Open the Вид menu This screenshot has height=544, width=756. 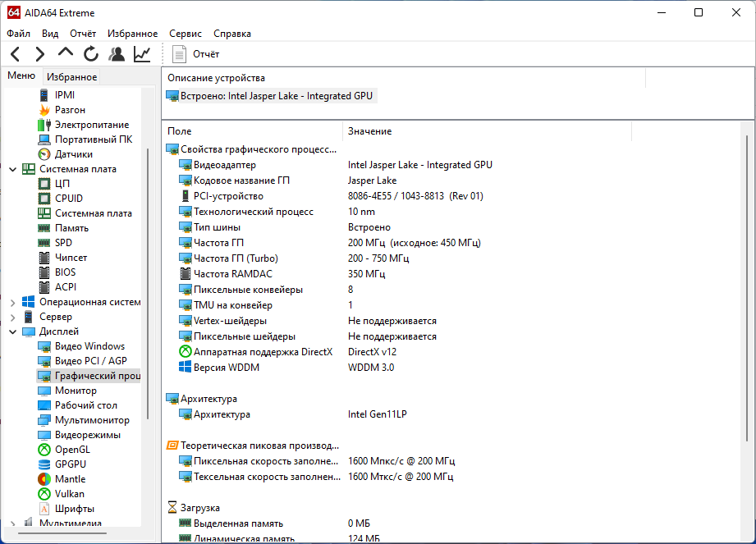tap(50, 34)
